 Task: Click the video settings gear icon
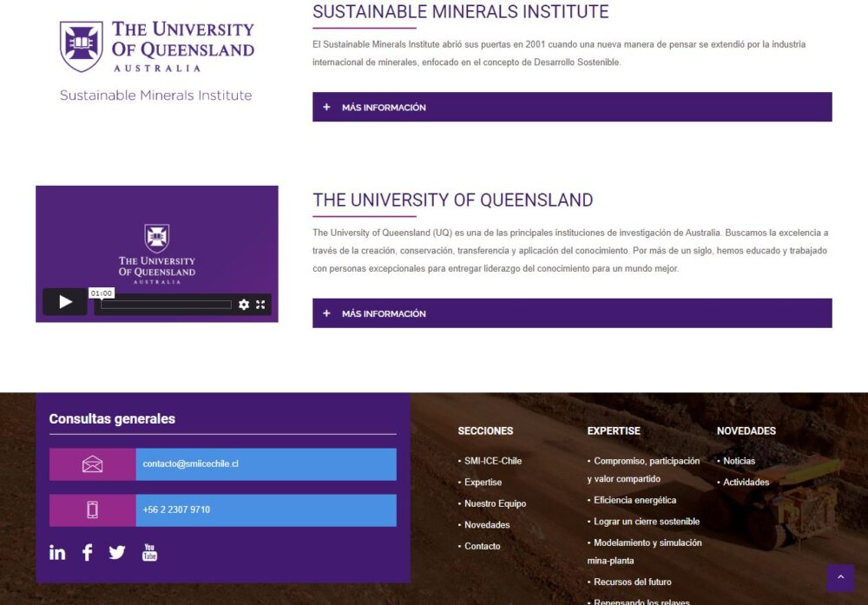[244, 305]
